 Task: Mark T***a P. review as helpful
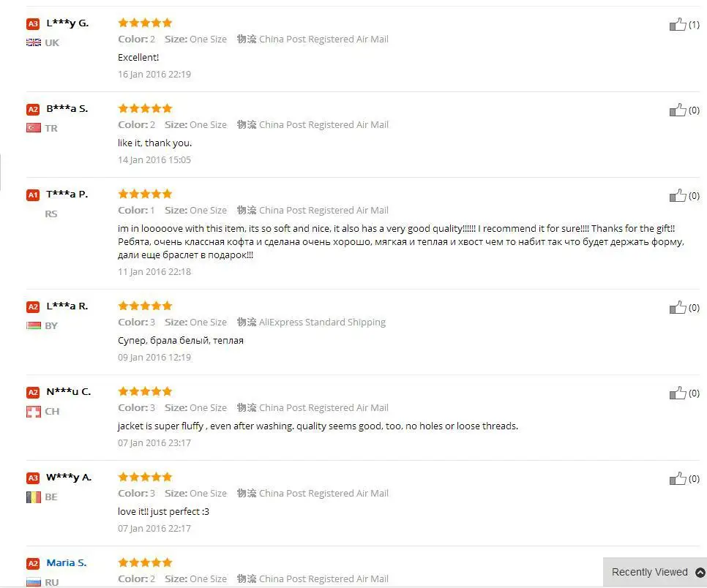(677, 195)
